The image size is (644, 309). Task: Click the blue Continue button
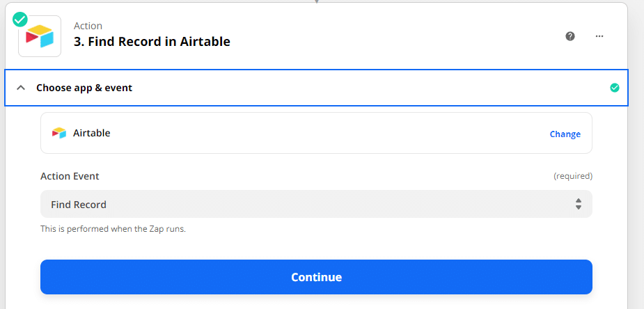point(316,277)
